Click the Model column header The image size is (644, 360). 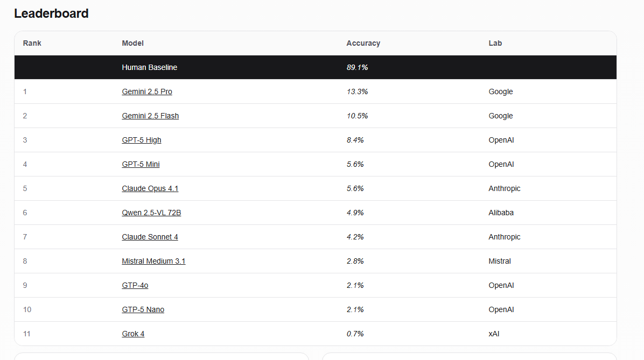133,43
